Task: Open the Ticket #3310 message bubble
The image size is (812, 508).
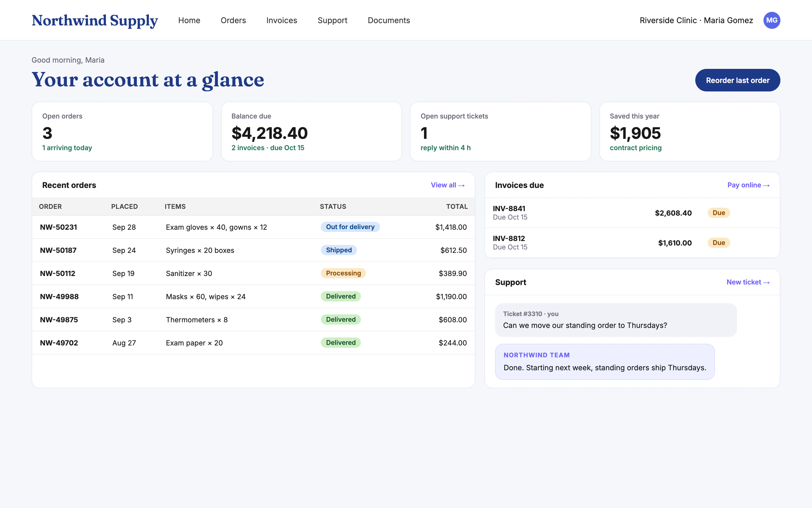Action: pyautogui.click(x=616, y=320)
